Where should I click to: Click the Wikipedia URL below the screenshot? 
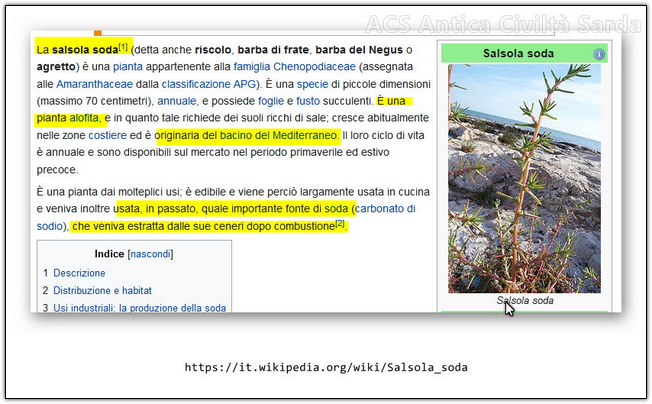pyautogui.click(x=326, y=367)
